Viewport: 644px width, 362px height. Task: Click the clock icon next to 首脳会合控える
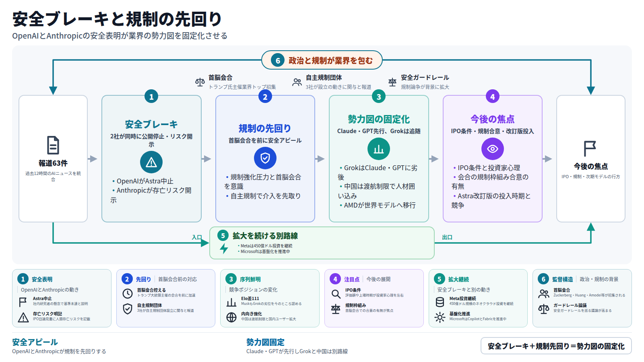[x=128, y=293]
